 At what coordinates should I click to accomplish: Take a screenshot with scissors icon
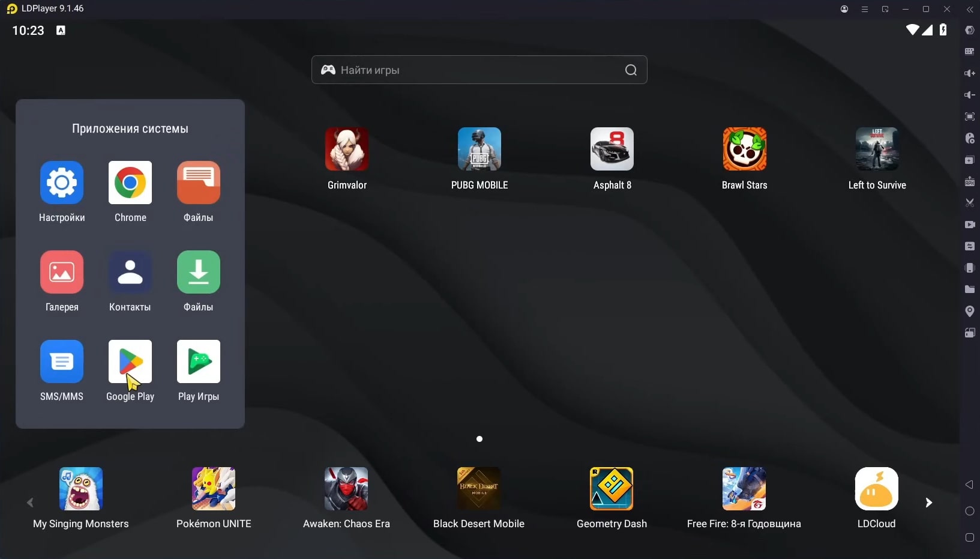[x=969, y=203]
